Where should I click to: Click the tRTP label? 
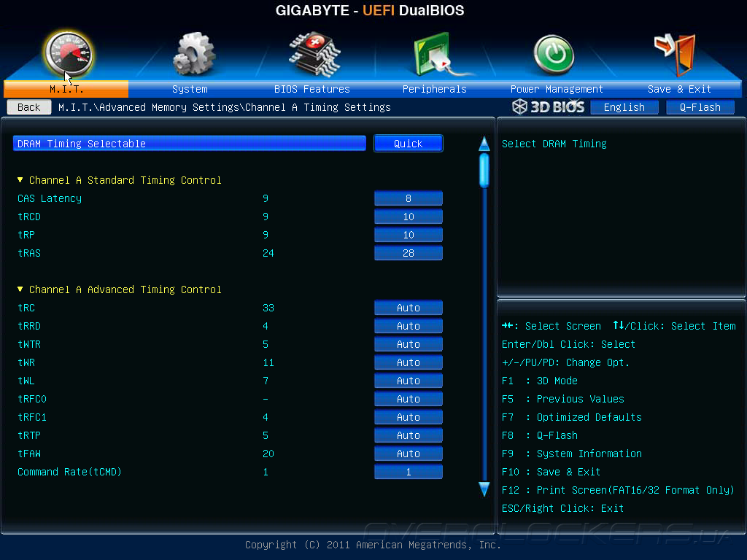pyautogui.click(x=29, y=435)
